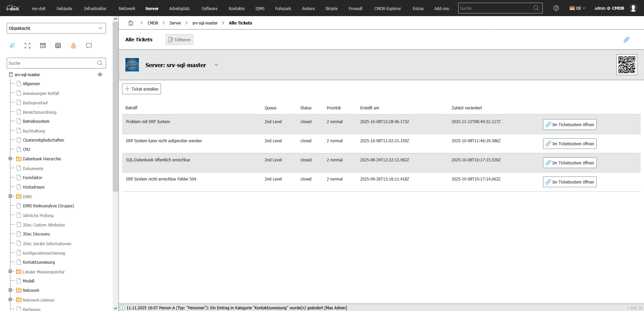
Task: Click the QR code thumbnail
Action: pos(627,65)
